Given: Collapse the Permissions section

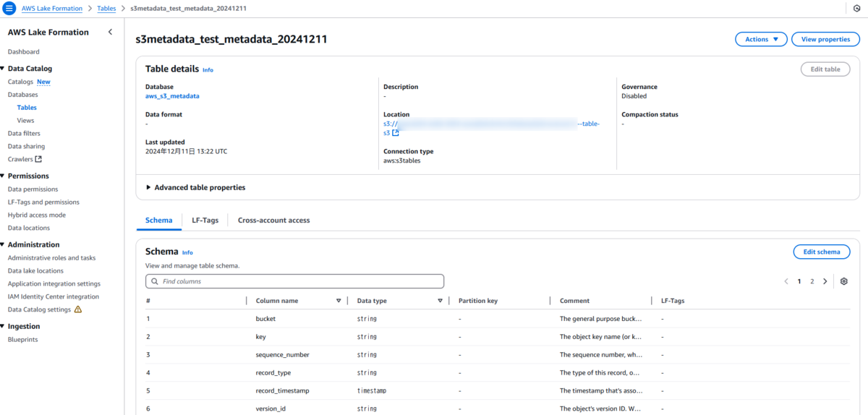Looking at the screenshot, I should click(x=4, y=176).
